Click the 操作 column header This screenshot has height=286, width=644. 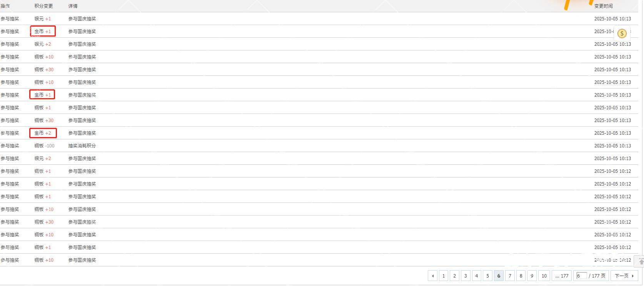point(6,6)
